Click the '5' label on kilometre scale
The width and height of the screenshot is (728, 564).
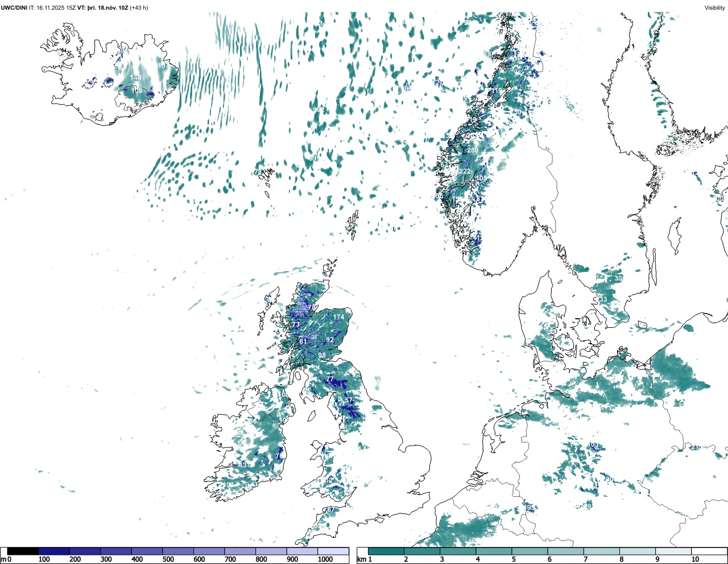(514, 559)
